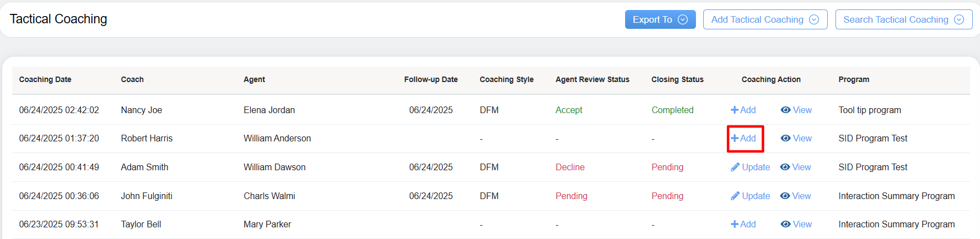Select the Tool tip program cell
The image size is (980, 239).
(x=870, y=110)
